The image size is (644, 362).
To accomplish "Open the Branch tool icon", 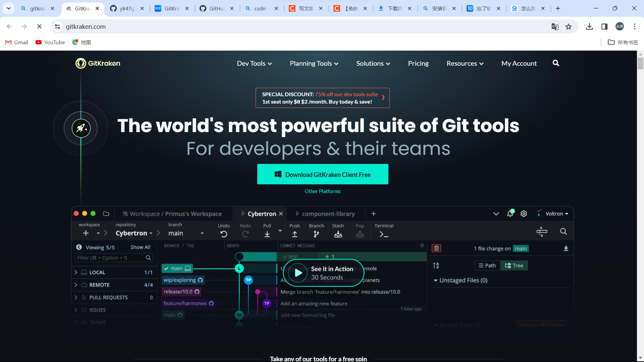I will [316, 234].
